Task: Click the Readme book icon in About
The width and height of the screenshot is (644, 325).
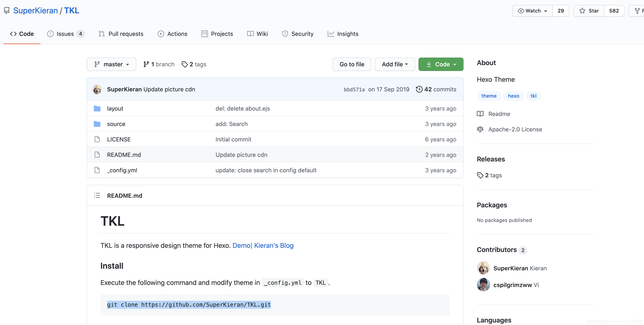Action: (x=480, y=114)
